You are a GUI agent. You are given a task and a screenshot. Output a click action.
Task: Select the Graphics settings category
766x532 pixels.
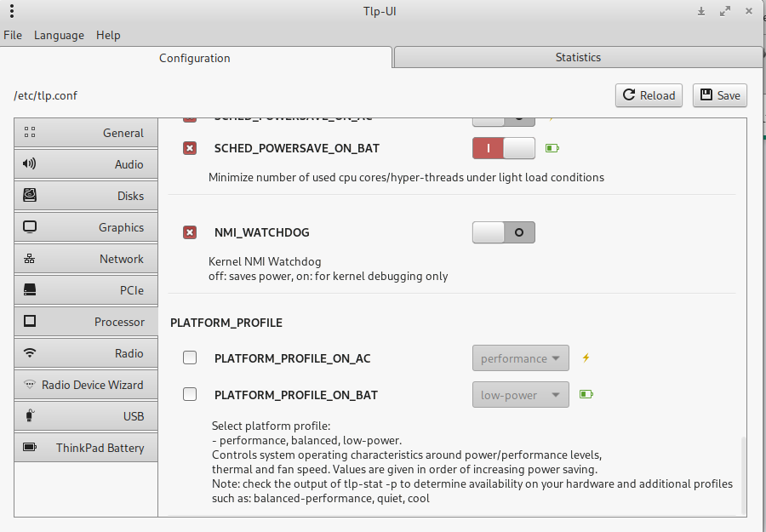tap(86, 227)
